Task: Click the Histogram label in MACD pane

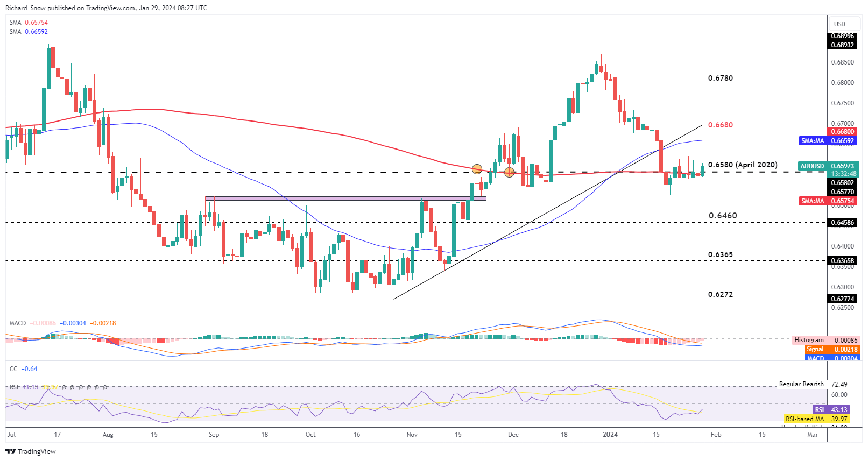Action: 809,340
